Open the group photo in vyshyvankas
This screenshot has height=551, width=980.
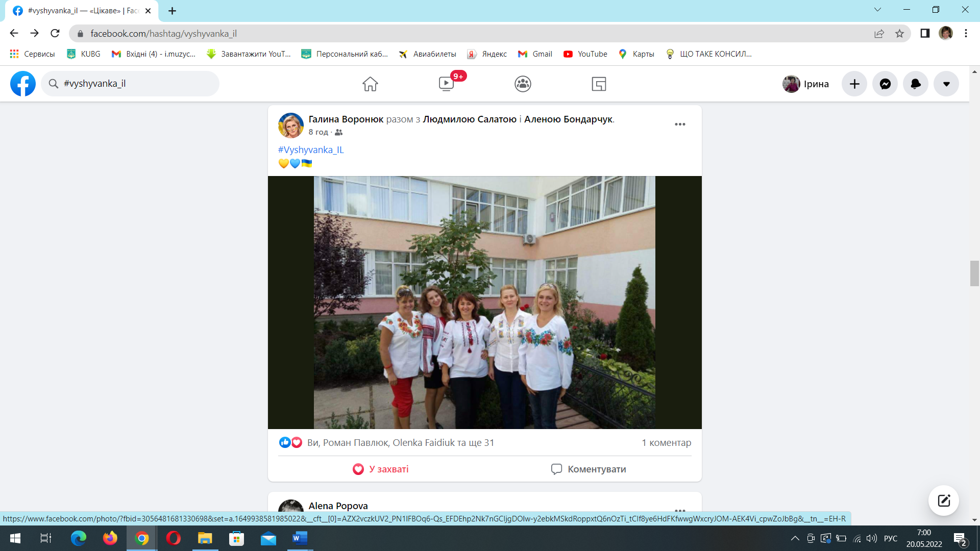point(484,302)
